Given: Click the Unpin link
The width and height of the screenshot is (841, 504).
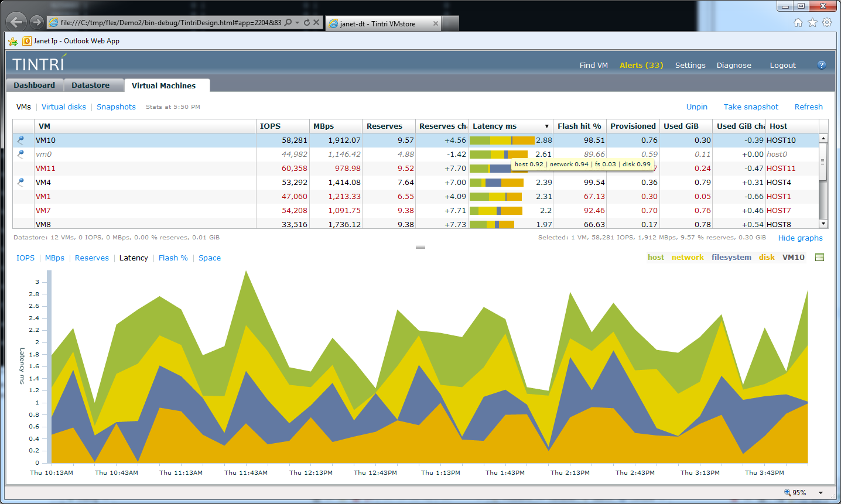Looking at the screenshot, I should [x=697, y=107].
